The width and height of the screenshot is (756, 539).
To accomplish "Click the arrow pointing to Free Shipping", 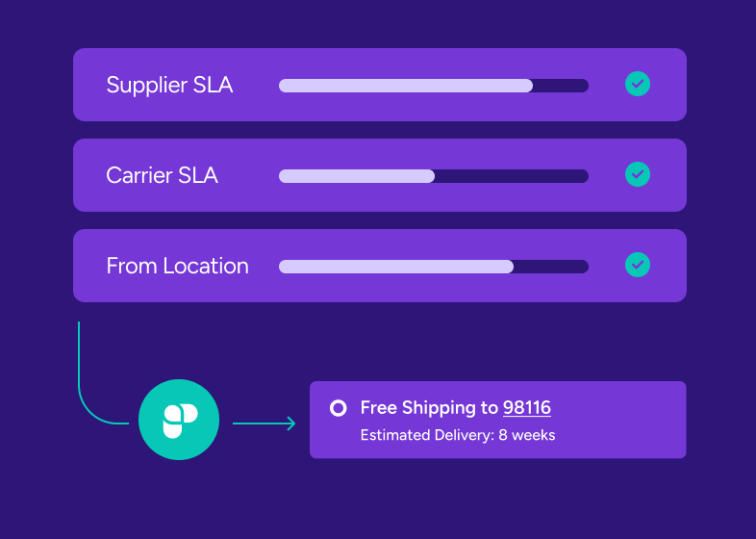I will pyautogui.click(x=265, y=423).
